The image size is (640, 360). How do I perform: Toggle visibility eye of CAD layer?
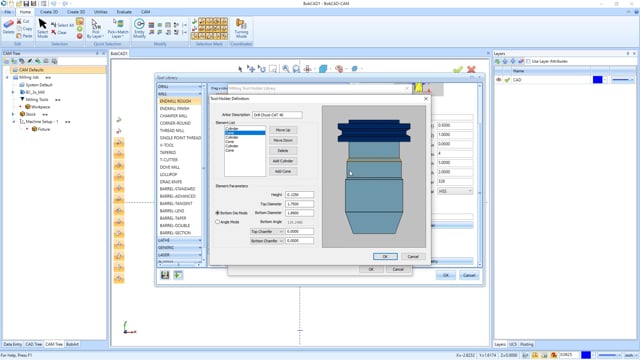click(x=499, y=80)
